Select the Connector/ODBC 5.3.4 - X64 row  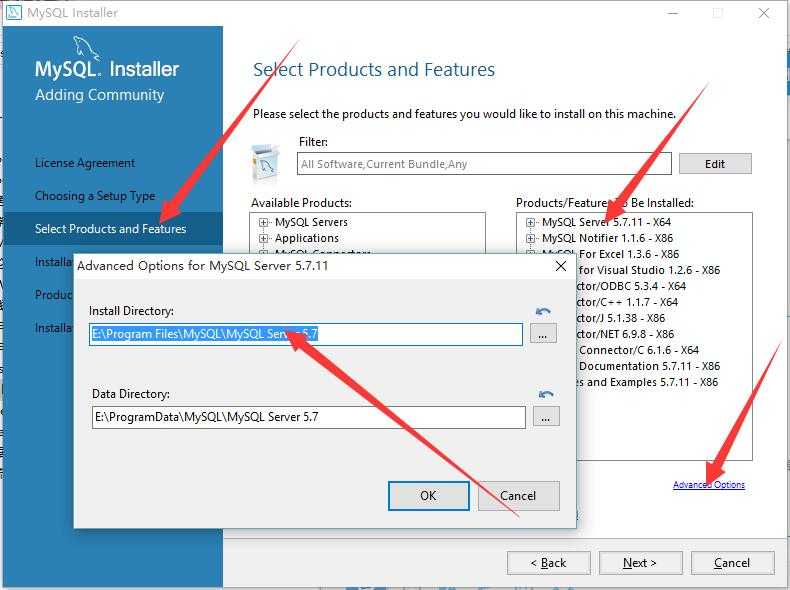[631, 286]
